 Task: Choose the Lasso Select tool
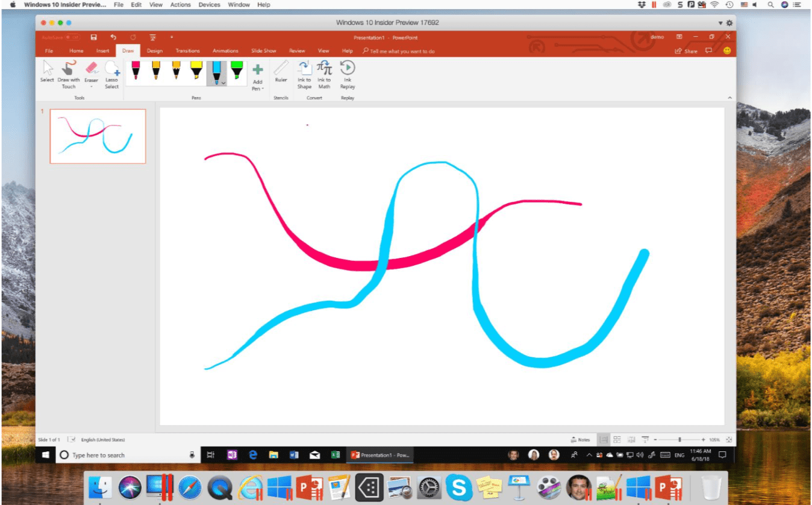pos(112,72)
